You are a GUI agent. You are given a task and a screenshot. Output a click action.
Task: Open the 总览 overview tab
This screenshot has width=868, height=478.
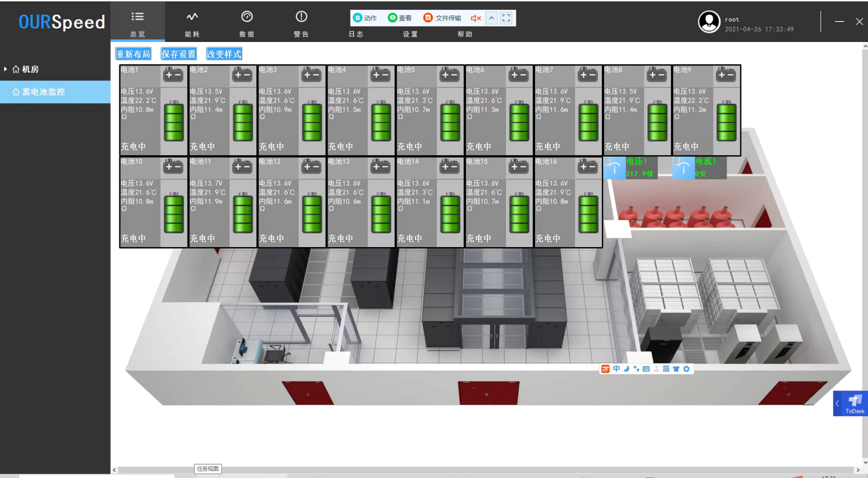pos(138,23)
